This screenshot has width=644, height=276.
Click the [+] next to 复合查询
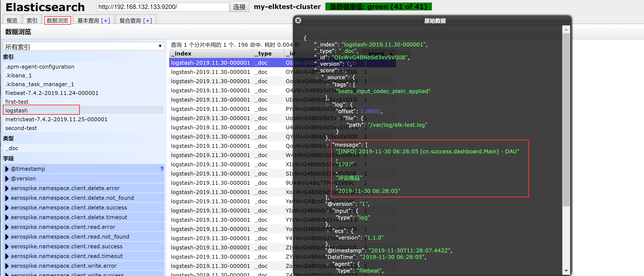pyautogui.click(x=147, y=21)
